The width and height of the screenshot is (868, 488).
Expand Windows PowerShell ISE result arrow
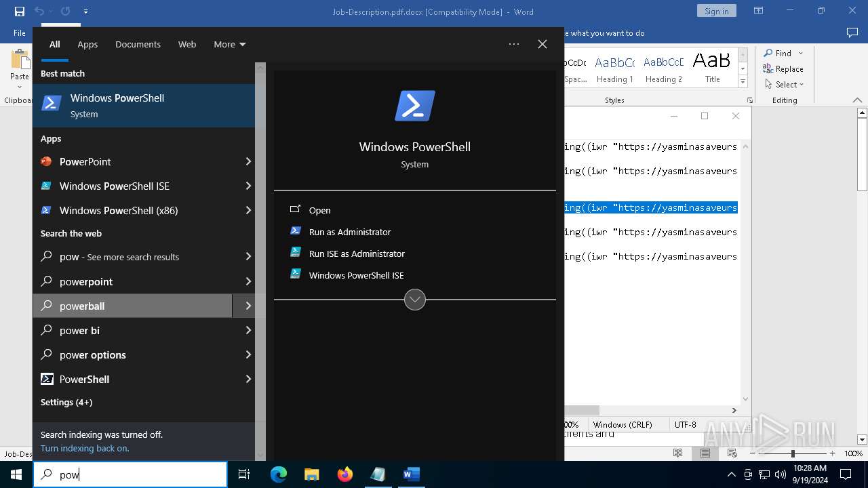pos(248,186)
